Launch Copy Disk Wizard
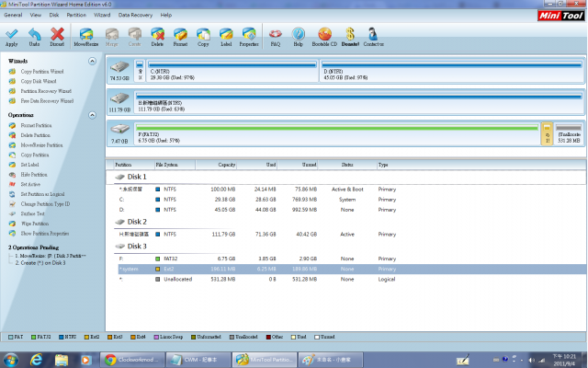Screen dimensions: 588x368 [39, 81]
